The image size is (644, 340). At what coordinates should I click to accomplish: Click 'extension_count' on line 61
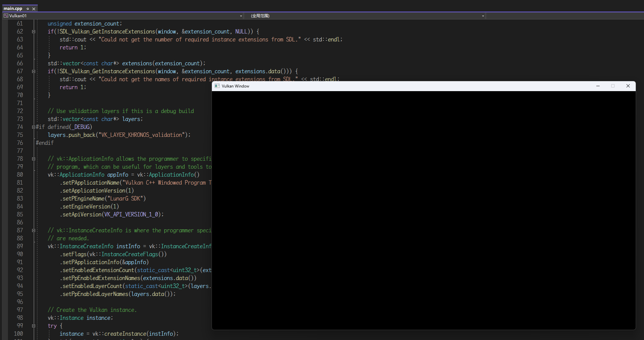click(x=97, y=24)
